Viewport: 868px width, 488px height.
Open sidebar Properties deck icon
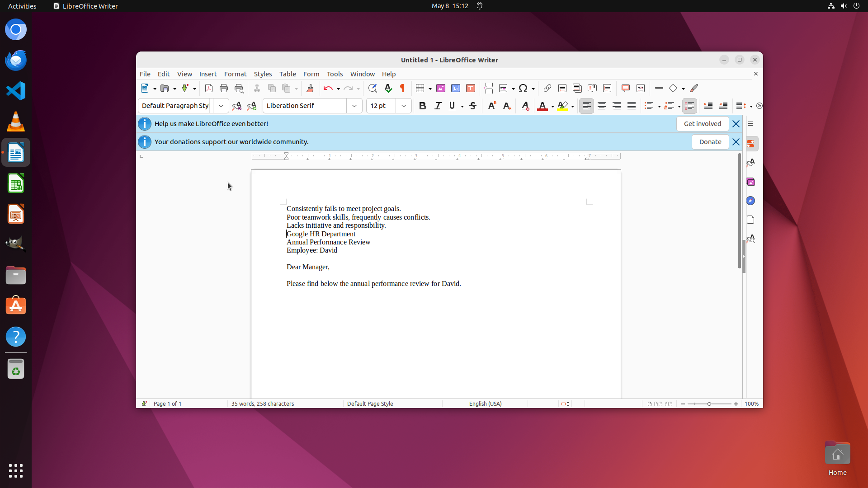[750, 144]
